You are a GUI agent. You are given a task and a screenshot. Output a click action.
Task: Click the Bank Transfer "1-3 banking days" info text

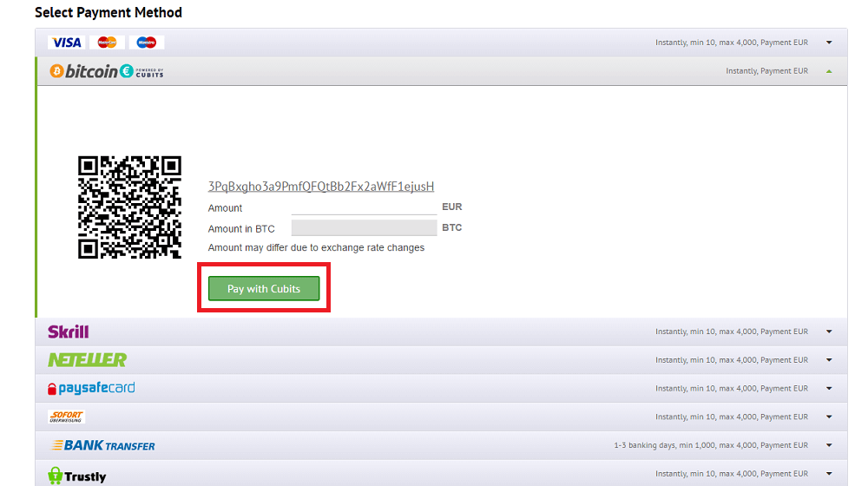(x=711, y=445)
